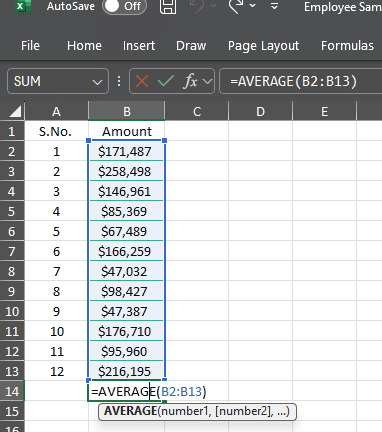This screenshot has height=432, width=382.
Task: Click [number2] argument in function tooltip
Action: [244, 411]
